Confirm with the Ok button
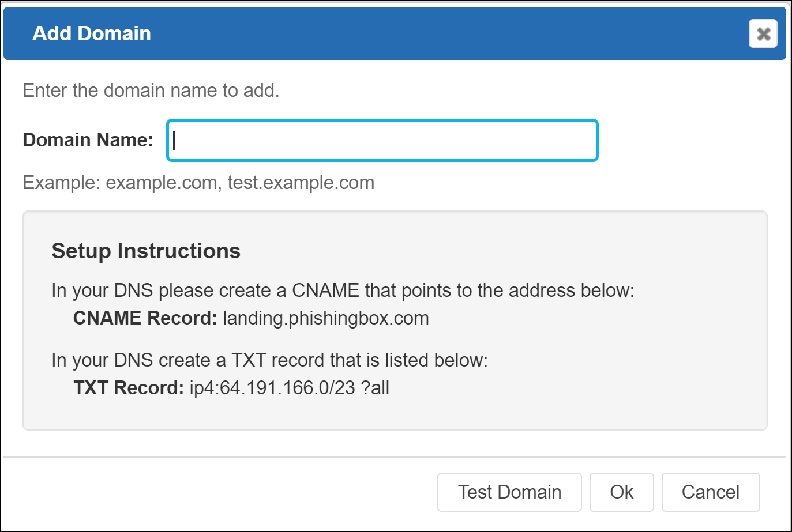The image size is (792, 532). click(621, 492)
